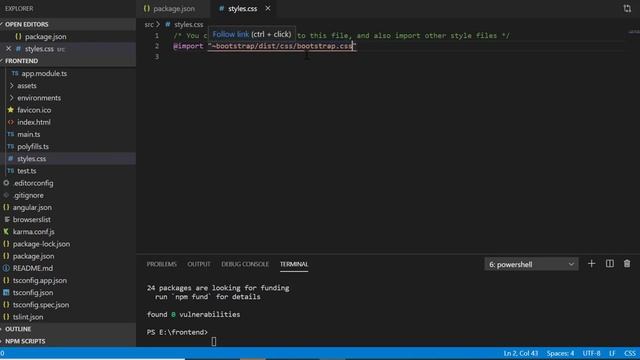Close styles.css in Open Editors list
The width and height of the screenshot is (640, 360).
(9, 49)
